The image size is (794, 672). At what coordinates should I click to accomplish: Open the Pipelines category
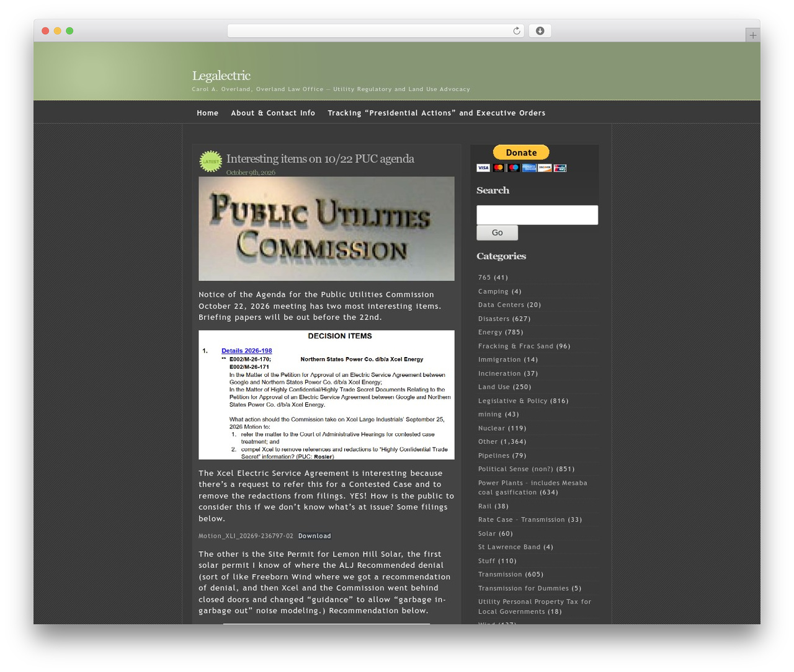(494, 456)
